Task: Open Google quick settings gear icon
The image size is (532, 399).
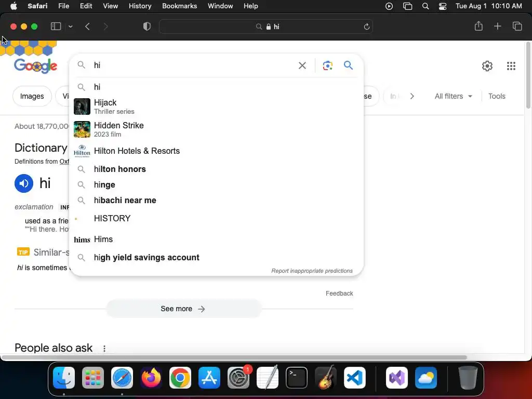Action: click(487, 66)
